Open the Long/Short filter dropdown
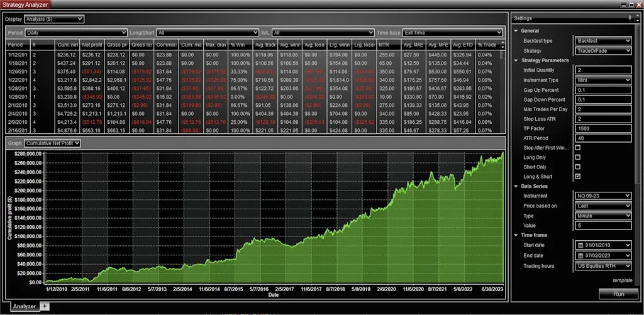 [x=208, y=33]
